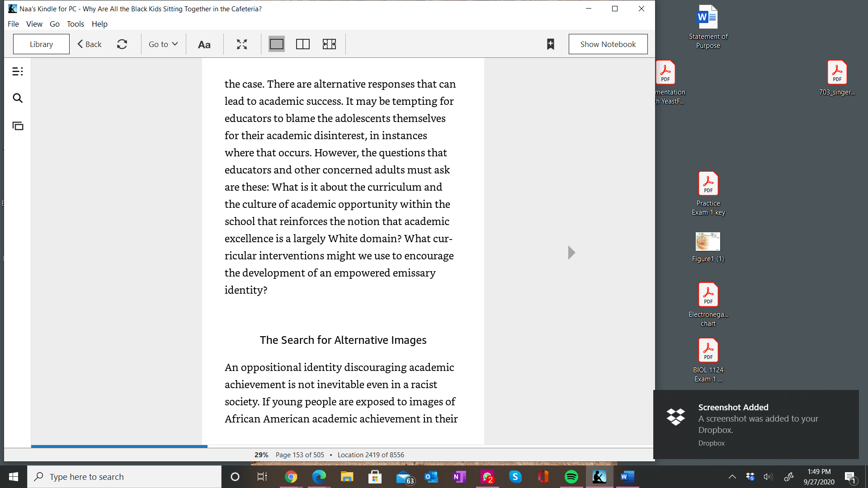Open the File menu
868x488 pixels.
pyautogui.click(x=13, y=24)
